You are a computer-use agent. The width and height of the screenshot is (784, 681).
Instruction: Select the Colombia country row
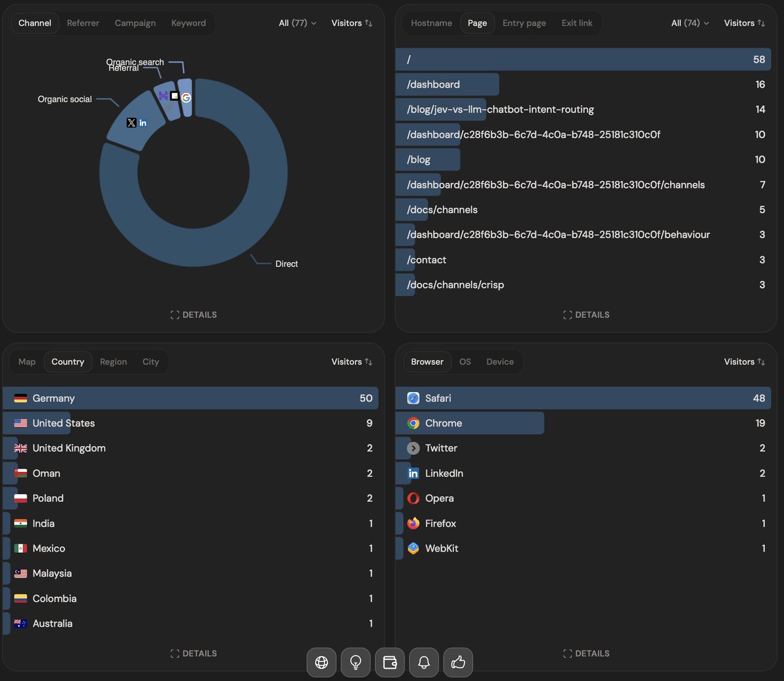coord(190,599)
